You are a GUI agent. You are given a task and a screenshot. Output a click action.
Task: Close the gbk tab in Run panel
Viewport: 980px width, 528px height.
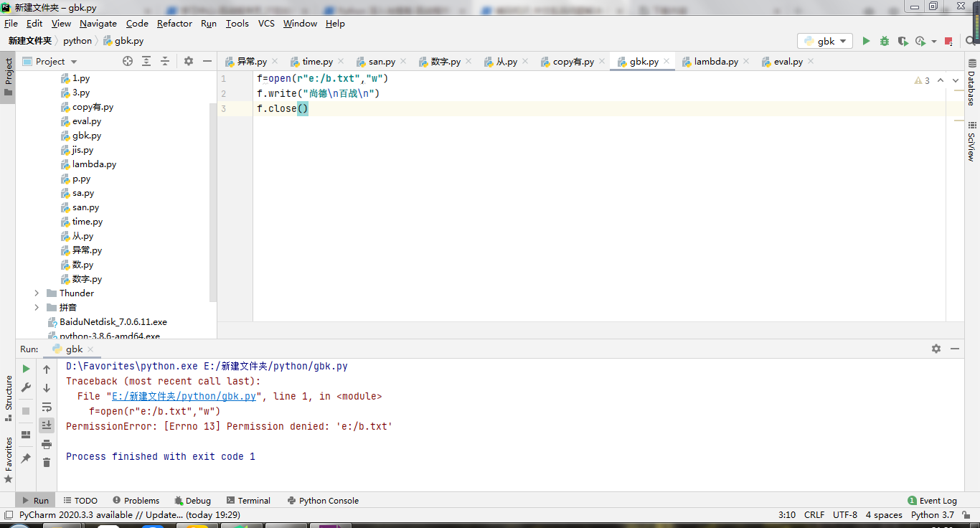click(x=90, y=349)
